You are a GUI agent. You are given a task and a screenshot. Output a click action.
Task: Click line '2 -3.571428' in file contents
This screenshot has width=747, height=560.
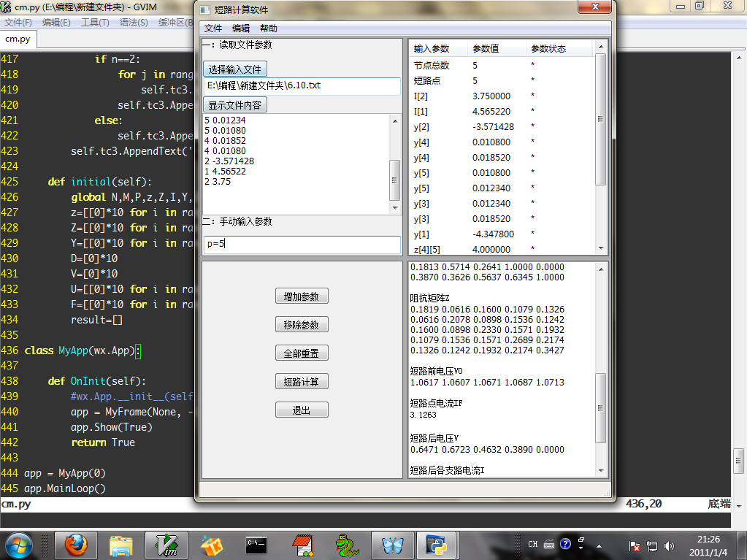(x=229, y=161)
